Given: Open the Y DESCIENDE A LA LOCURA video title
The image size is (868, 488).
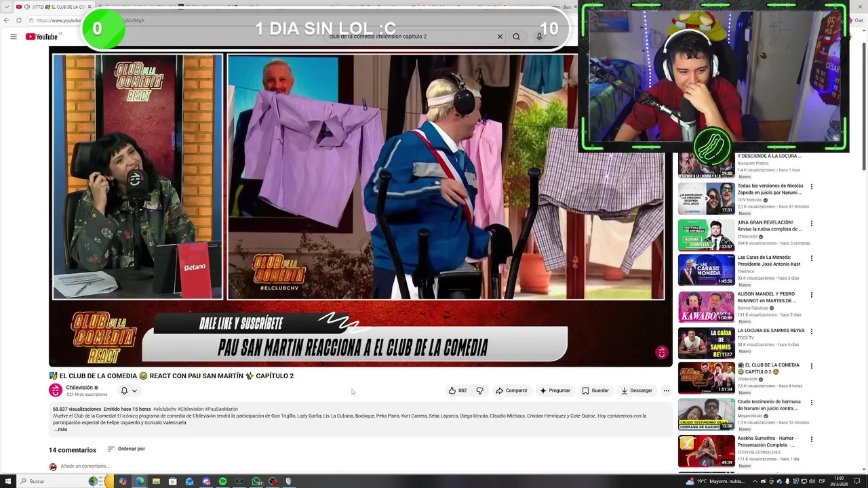Looking at the screenshot, I should click(769, 156).
